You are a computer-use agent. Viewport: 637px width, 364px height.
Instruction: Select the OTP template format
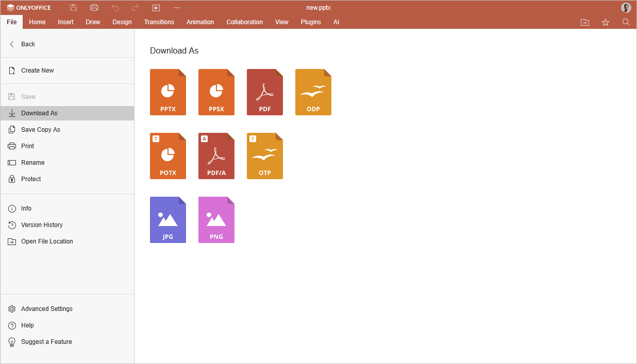pyautogui.click(x=264, y=156)
